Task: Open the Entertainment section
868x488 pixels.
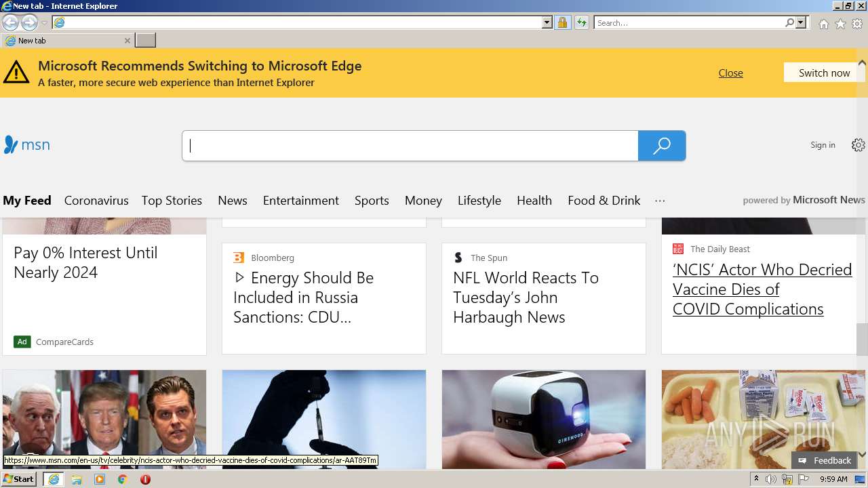Action: (x=301, y=201)
